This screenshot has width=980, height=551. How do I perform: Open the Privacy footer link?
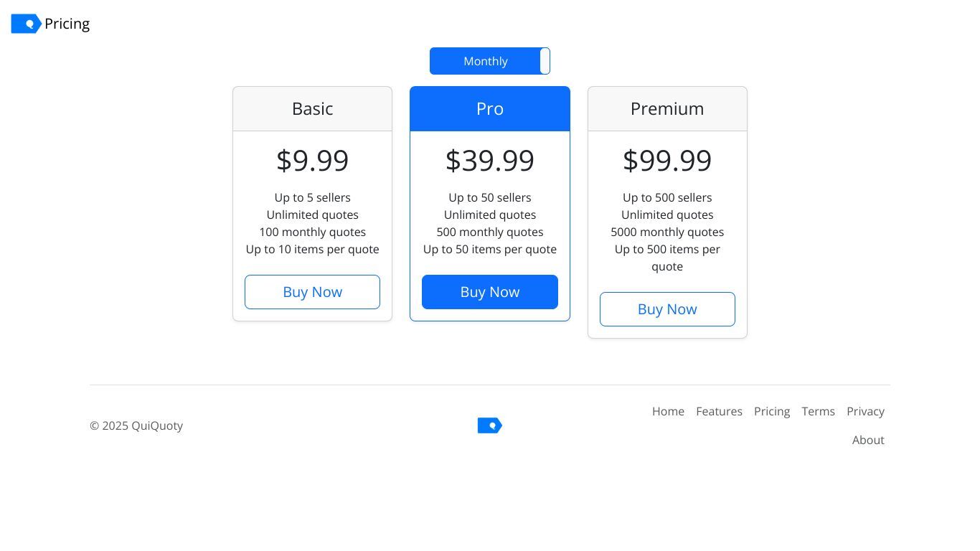[x=865, y=411]
